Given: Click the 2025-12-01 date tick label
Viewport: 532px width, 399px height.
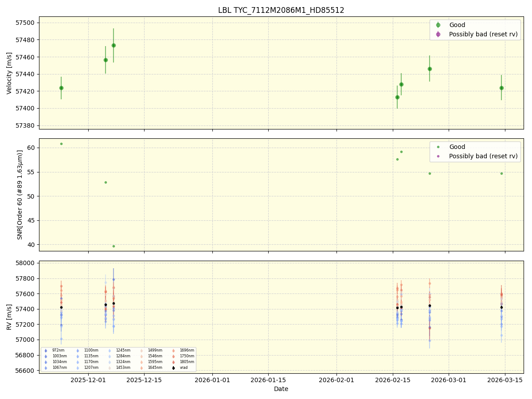Looking at the screenshot, I should tap(88, 379).
